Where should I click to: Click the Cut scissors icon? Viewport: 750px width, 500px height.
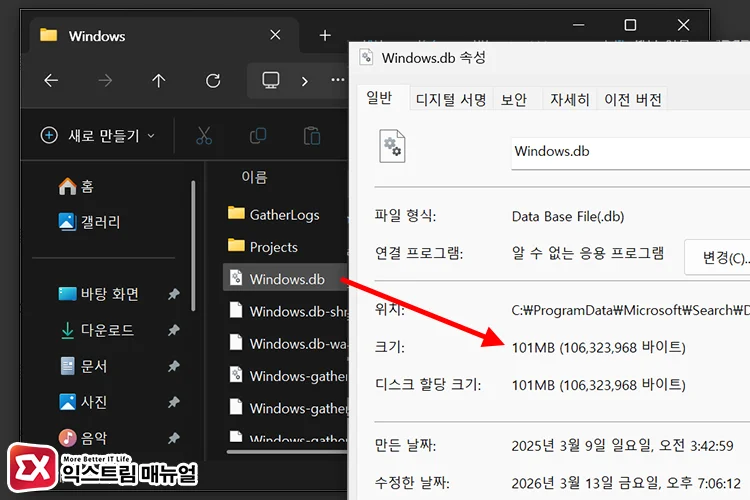[x=204, y=136]
